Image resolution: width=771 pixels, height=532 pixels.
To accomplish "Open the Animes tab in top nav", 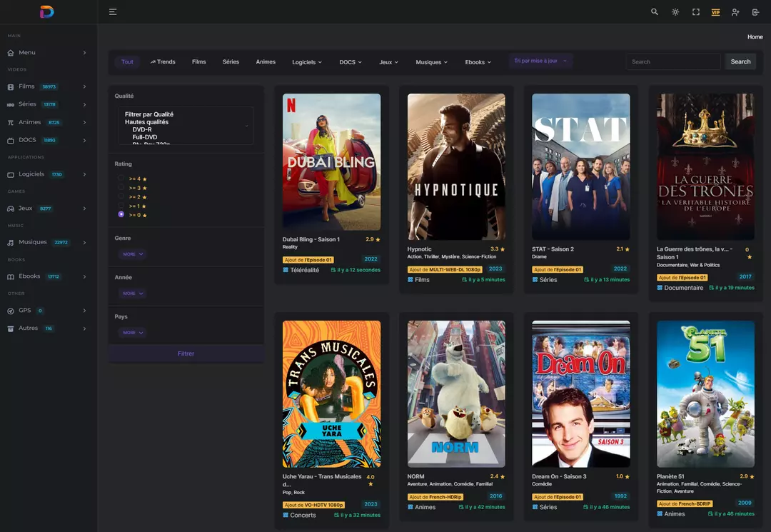I will [x=266, y=62].
